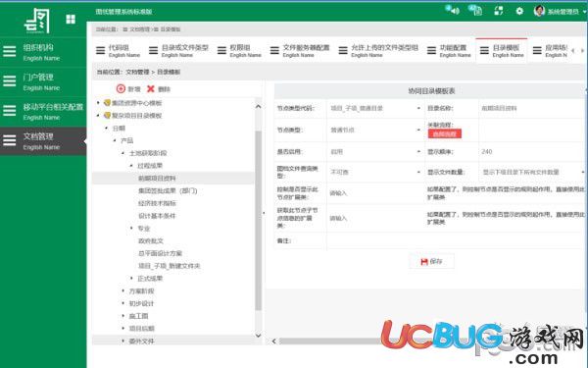Collapse the 土地获取阶段 node

pyautogui.click(x=123, y=153)
